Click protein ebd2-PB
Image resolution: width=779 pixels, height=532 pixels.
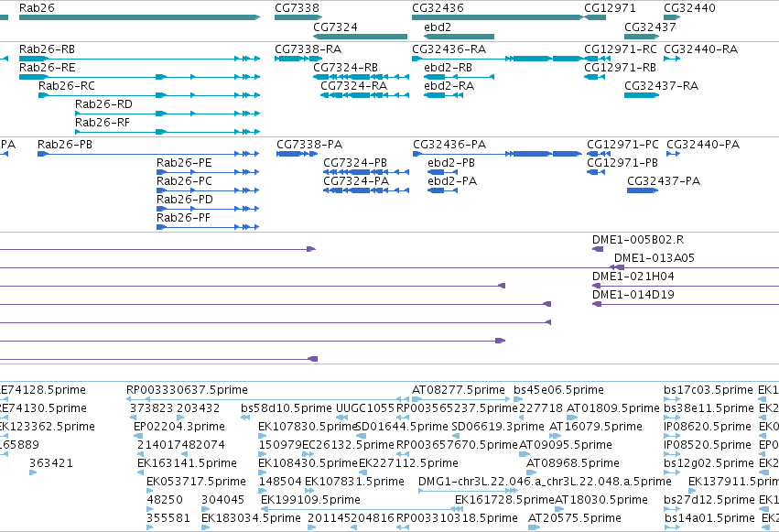coord(443,172)
